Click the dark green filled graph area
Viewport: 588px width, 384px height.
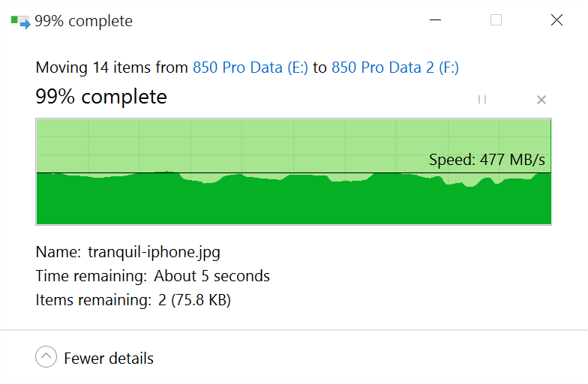tap(292, 201)
